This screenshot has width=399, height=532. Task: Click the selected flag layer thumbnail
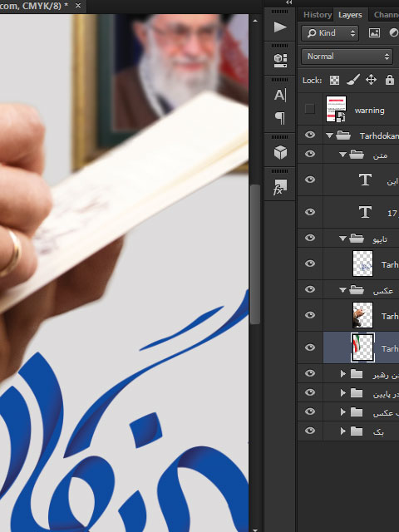[x=362, y=347]
